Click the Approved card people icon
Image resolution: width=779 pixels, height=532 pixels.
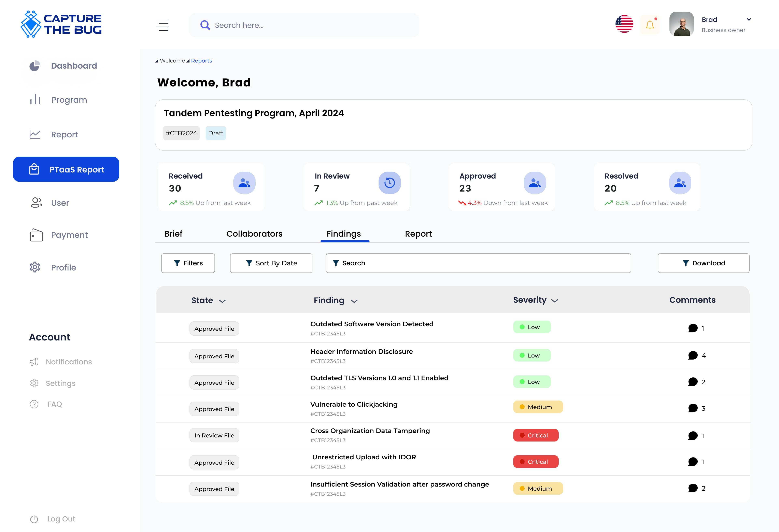pyautogui.click(x=535, y=183)
